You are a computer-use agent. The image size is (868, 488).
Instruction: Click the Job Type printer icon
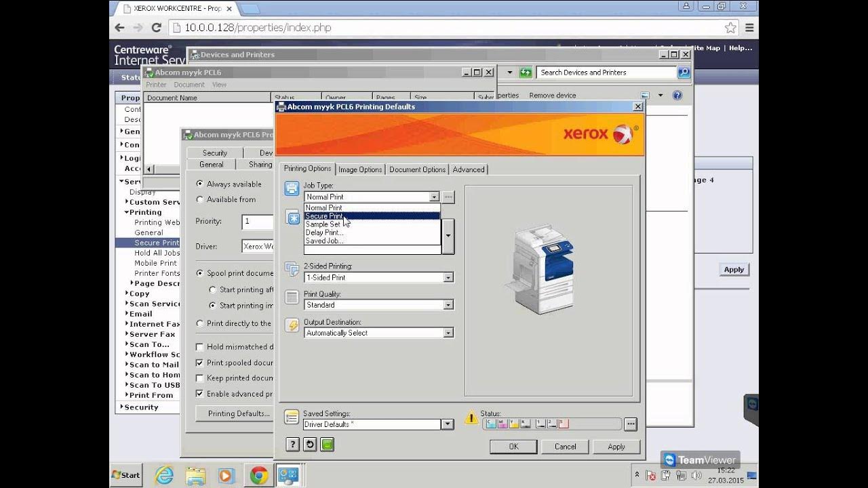coord(292,189)
